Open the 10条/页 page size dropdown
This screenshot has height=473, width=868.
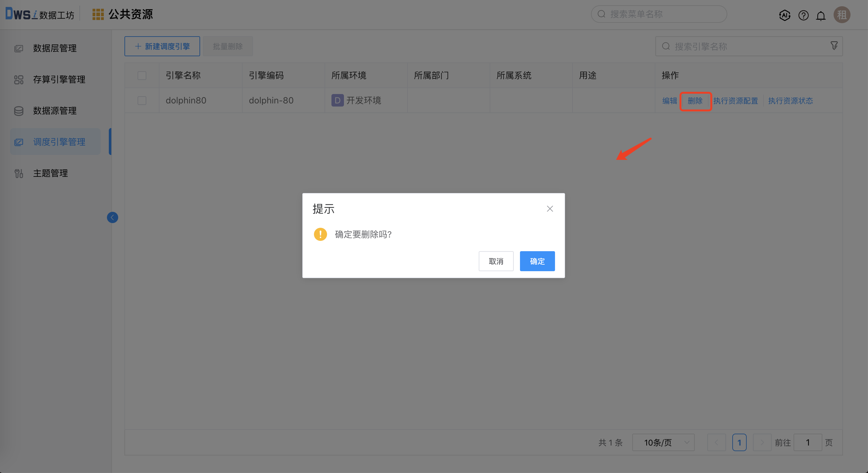tap(663, 443)
